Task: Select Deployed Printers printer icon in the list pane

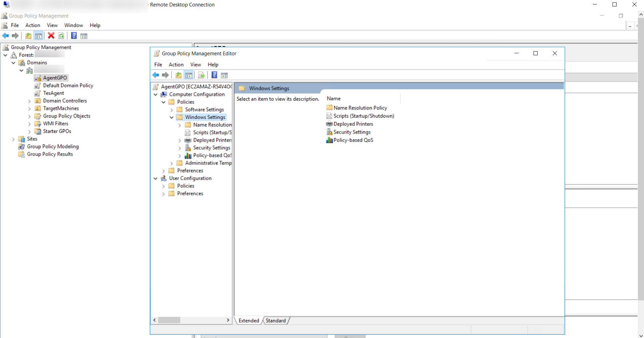Action: pos(329,124)
